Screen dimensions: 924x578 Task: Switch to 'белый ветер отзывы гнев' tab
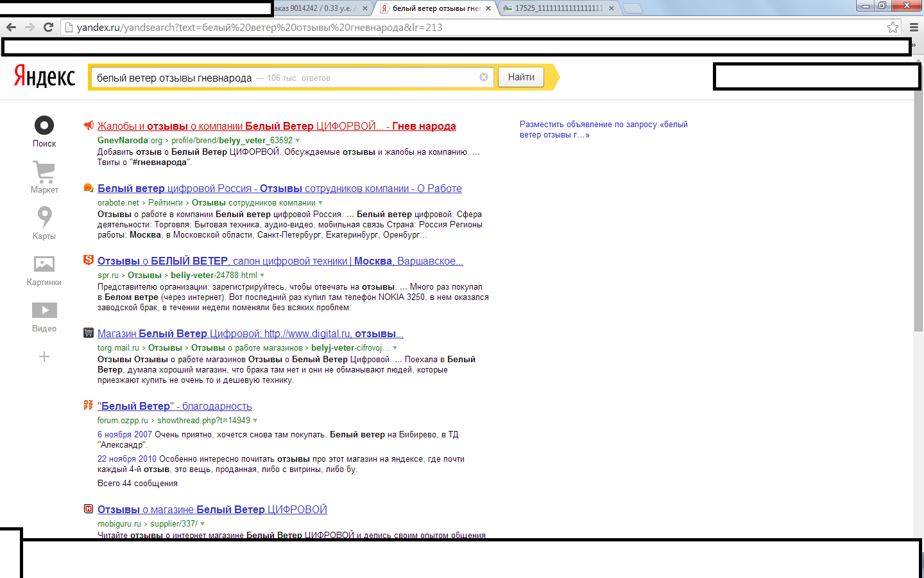click(436, 8)
